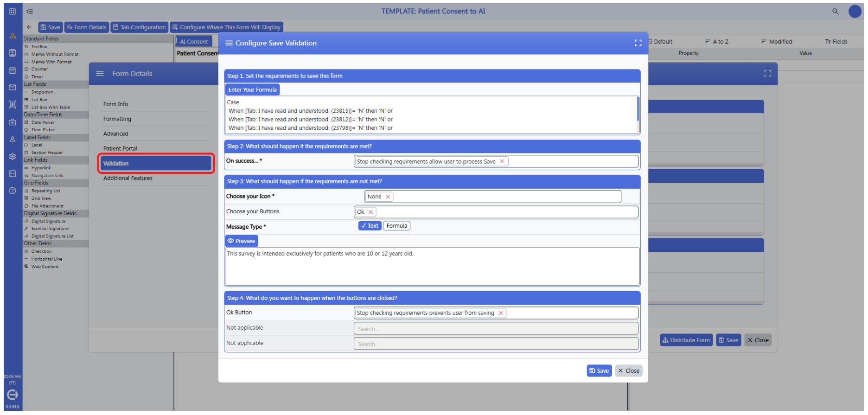Screen dimensions: 868x415
Task: Remove the 'Stop checking requirements allow user' On success chip
Action: (502, 161)
